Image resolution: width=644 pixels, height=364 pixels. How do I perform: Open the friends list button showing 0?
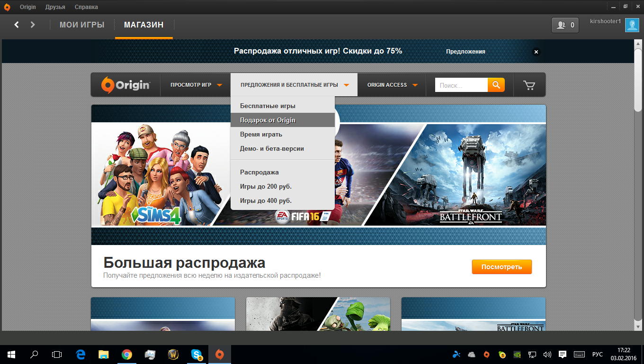[x=565, y=25]
